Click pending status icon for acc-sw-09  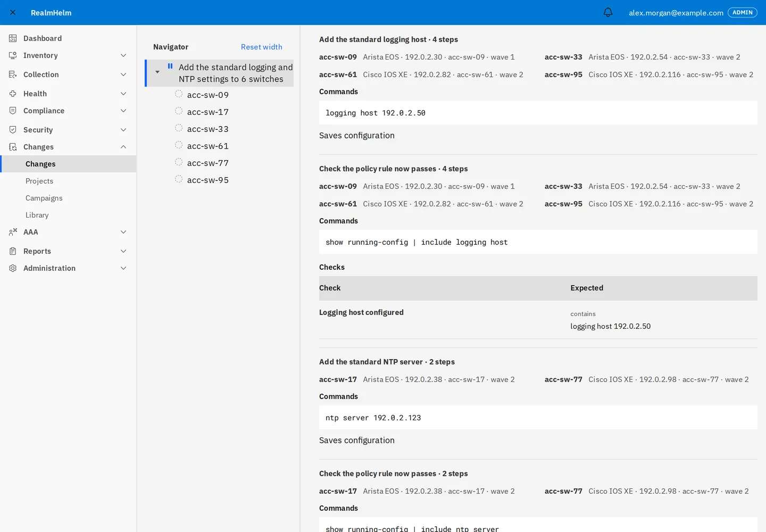pyautogui.click(x=179, y=94)
